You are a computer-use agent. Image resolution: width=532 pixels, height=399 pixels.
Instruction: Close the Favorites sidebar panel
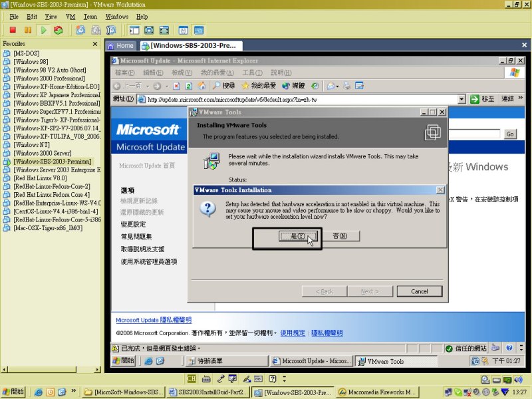[95, 44]
